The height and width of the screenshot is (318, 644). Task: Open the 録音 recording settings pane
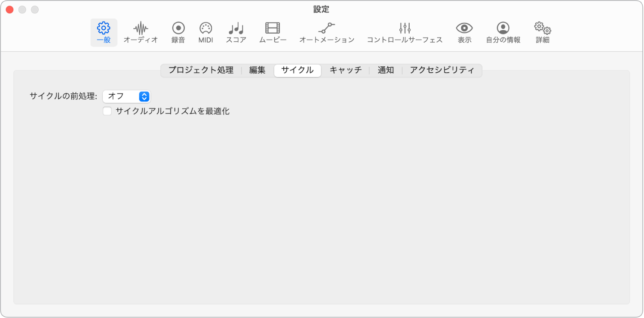[x=178, y=33]
